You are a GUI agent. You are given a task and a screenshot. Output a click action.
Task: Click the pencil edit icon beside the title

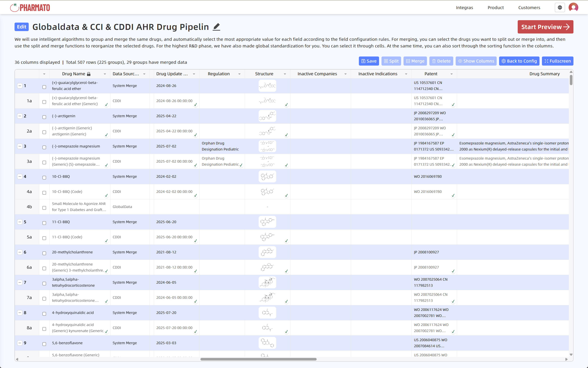[216, 27]
